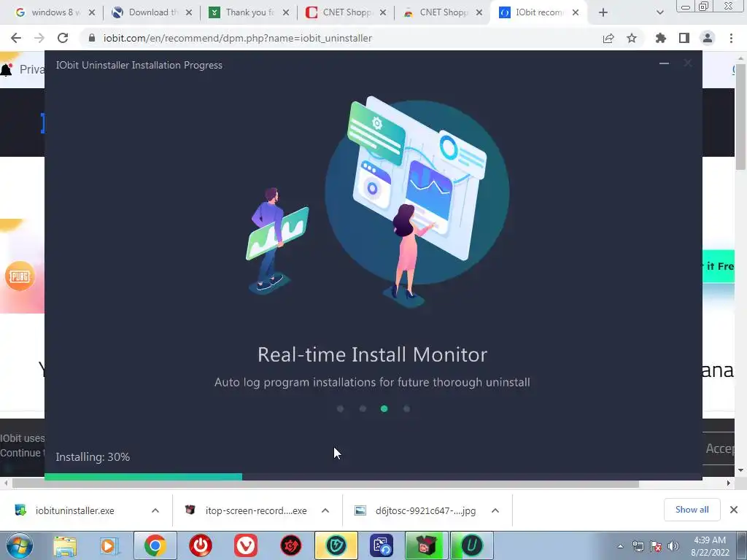Select the first slide indicator dot
Viewport: 747px width, 560px height.
(340, 408)
